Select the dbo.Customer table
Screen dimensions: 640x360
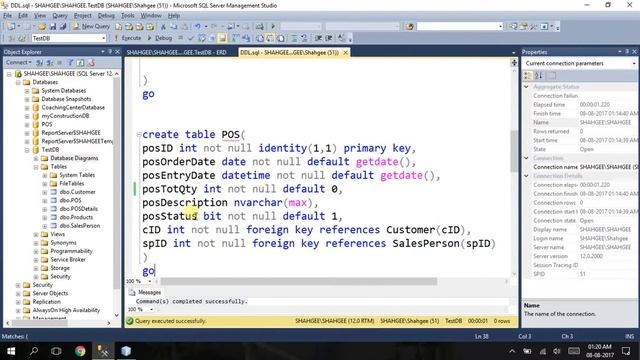click(x=77, y=192)
